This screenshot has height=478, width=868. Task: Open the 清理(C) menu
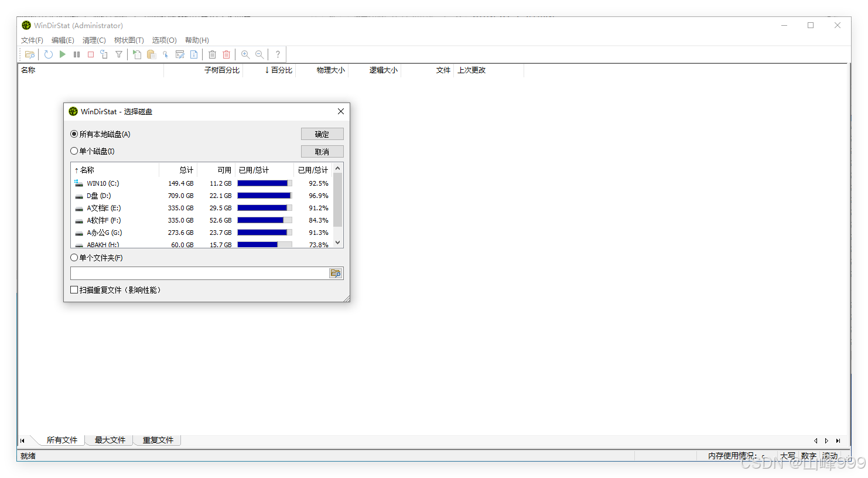(94, 40)
